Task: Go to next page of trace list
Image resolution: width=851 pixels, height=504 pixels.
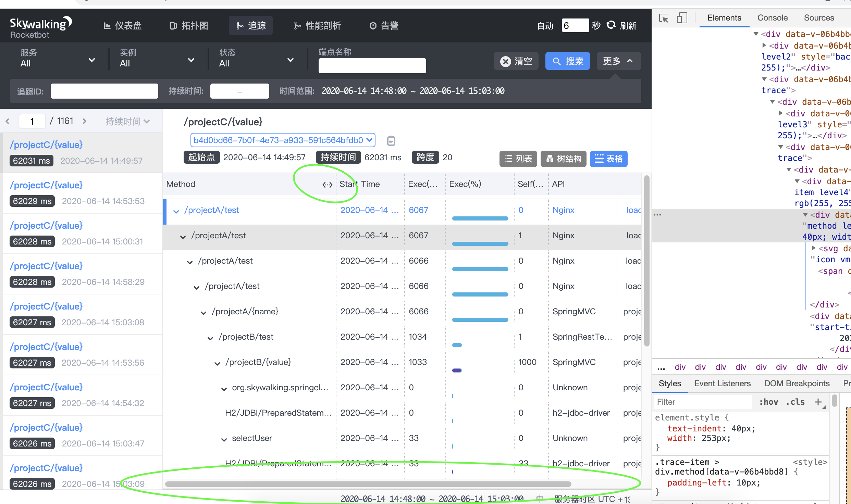Action: tap(85, 121)
